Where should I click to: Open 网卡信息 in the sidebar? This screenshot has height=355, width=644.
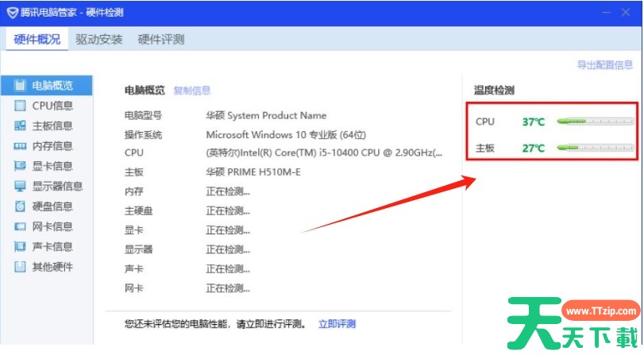(47, 226)
